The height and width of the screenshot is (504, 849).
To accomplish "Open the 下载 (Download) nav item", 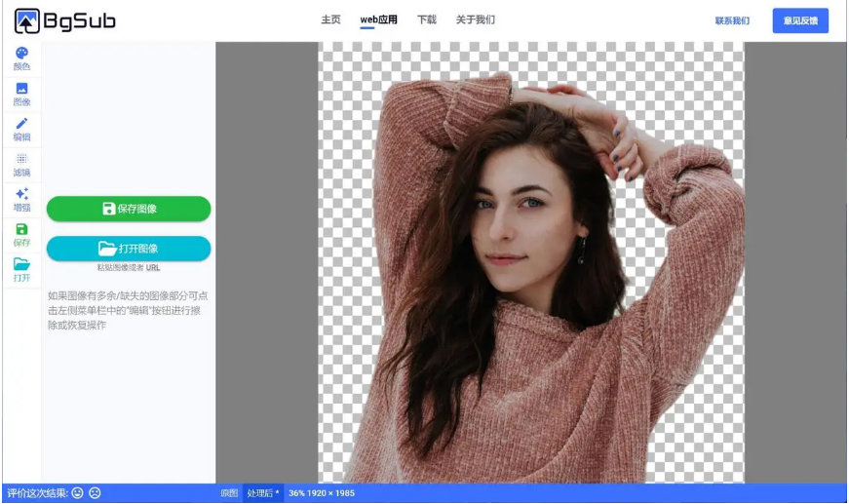I will pos(427,19).
